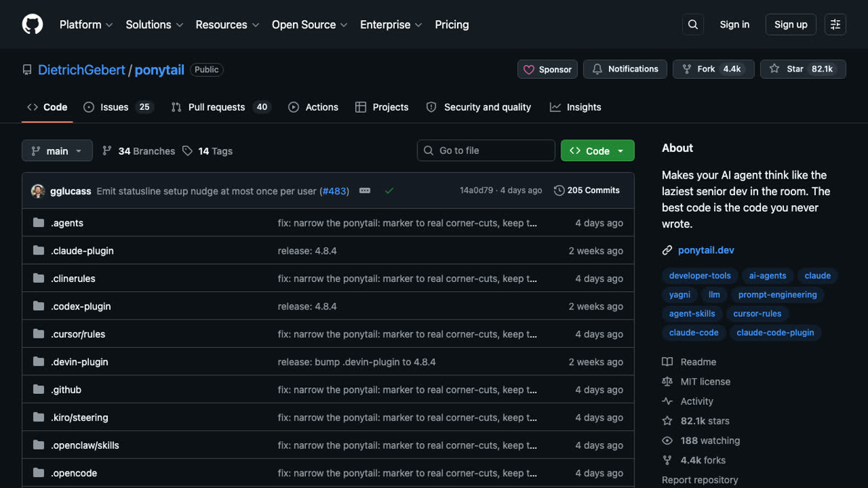Screen dimensions: 868x488
Task: Click the Go to file field
Action: (x=486, y=150)
